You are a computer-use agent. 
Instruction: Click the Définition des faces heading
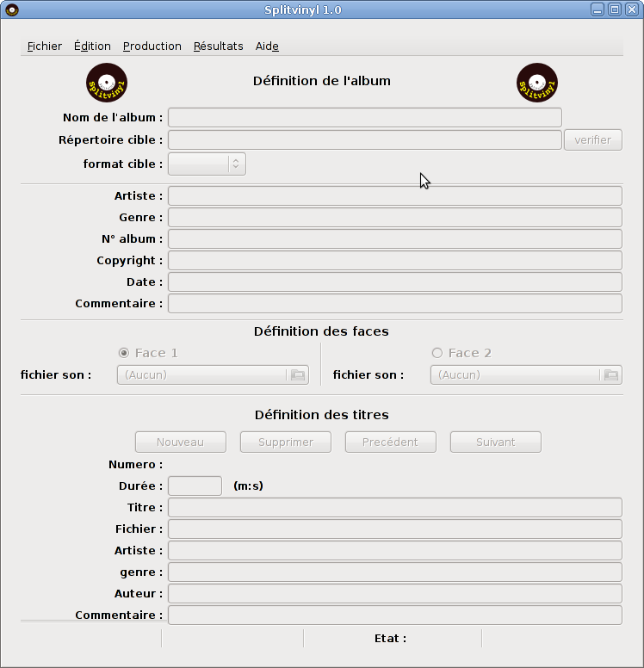[321, 331]
